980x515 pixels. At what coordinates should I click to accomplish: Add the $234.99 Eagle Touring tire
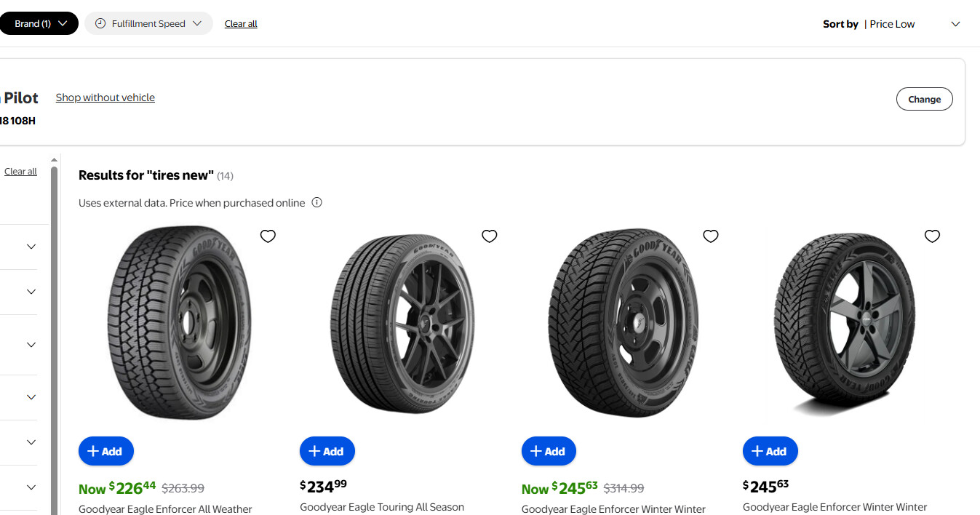pyautogui.click(x=327, y=451)
